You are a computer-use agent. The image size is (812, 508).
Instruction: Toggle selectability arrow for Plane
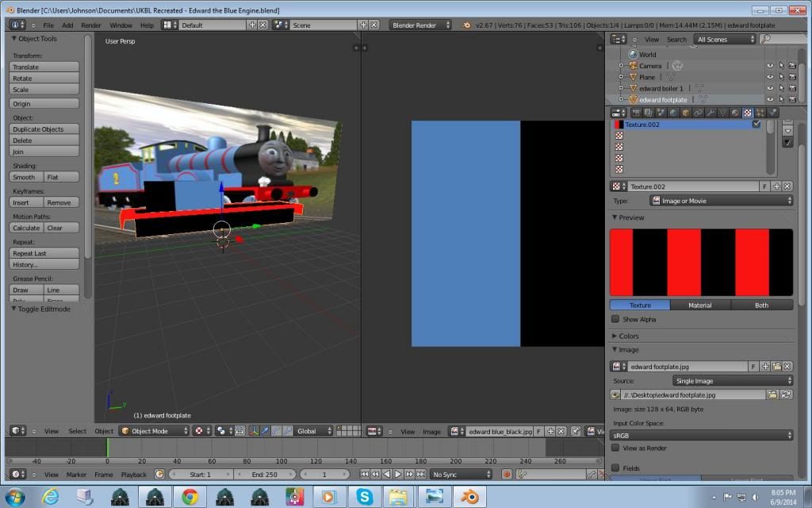pyautogui.click(x=781, y=77)
